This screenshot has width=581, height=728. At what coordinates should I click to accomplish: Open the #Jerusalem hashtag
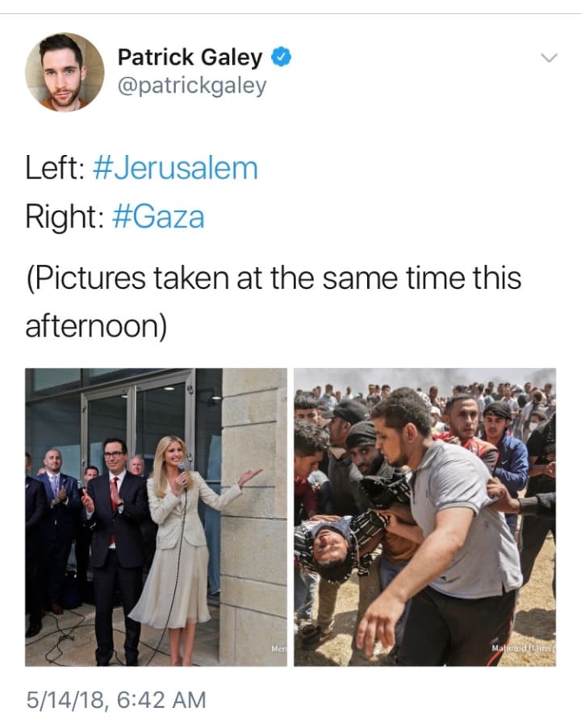175,168
